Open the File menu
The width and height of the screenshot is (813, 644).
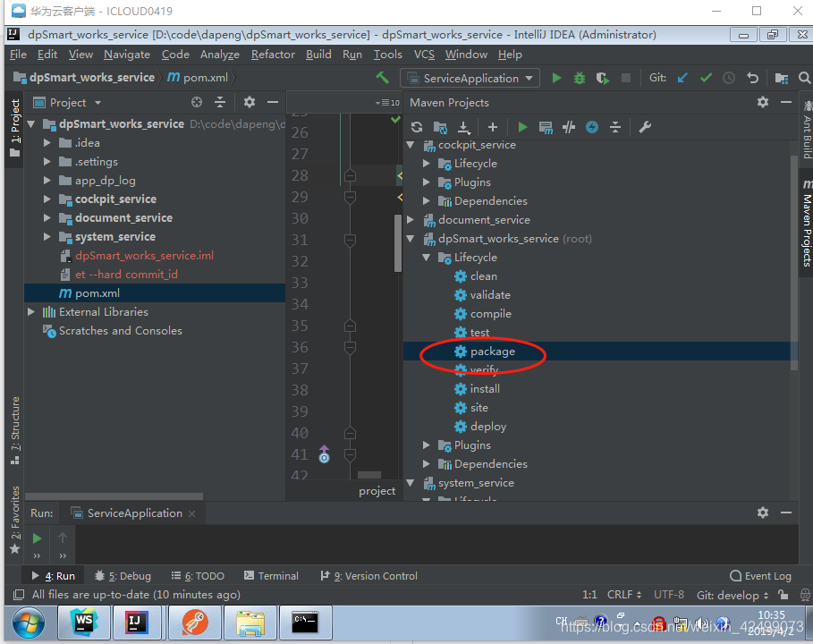(18, 55)
